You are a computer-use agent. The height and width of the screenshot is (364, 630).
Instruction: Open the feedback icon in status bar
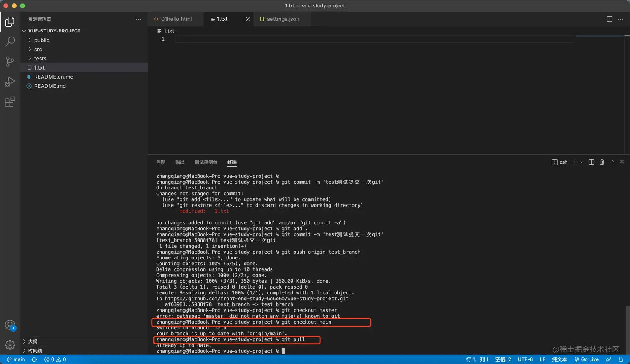pyautogui.click(x=609, y=359)
